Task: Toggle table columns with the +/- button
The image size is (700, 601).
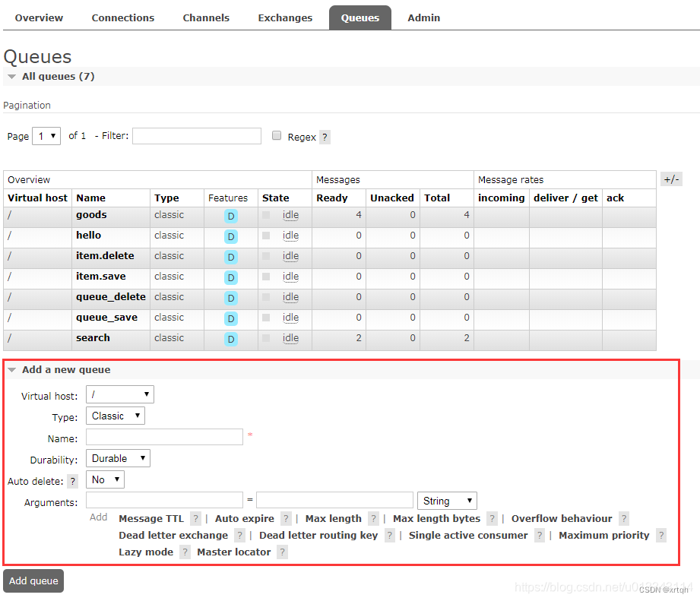Action: [x=671, y=179]
